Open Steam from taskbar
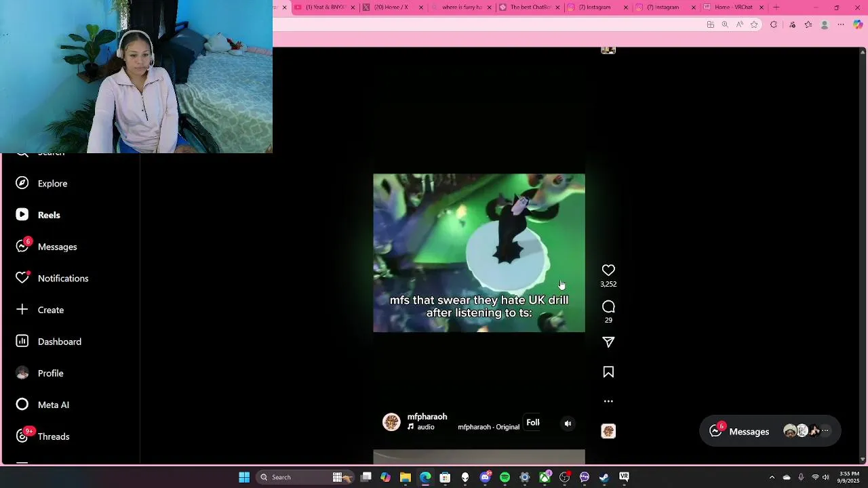Viewport: 868px width, 488px height. (604, 477)
